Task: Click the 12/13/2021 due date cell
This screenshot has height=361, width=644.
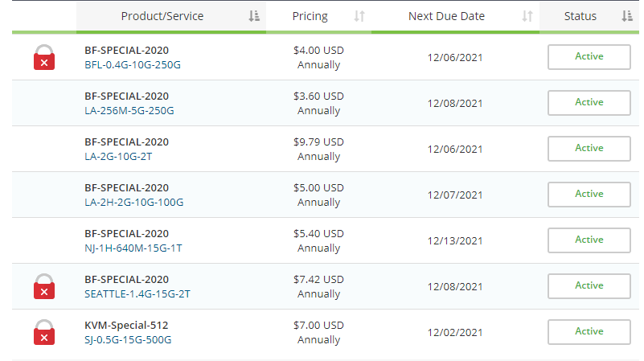Action: [x=455, y=240]
